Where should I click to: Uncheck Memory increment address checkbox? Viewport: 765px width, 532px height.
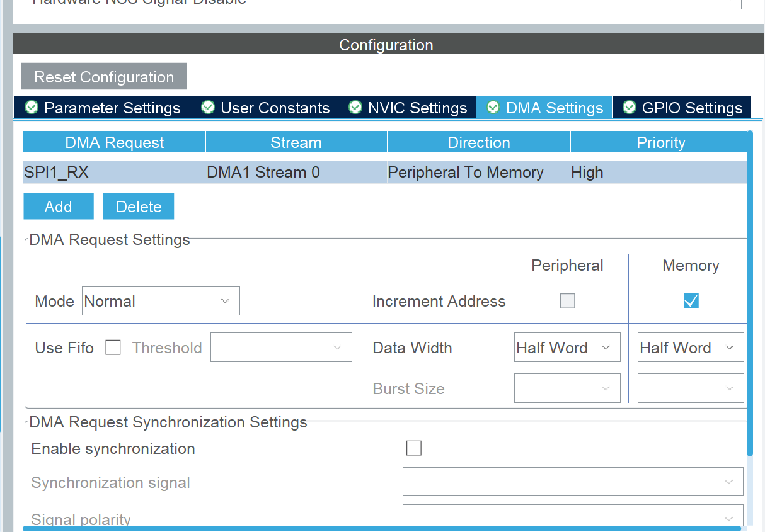pyautogui.click(x=691, y=301)
